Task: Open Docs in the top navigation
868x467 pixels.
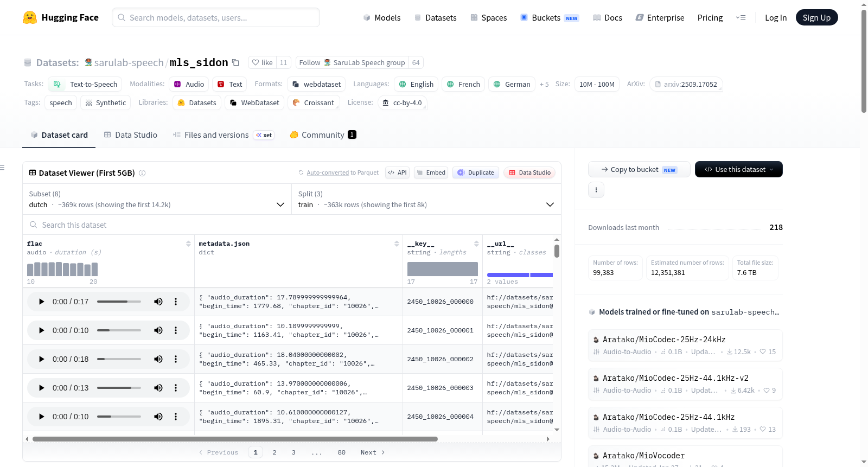Action: 608,17
